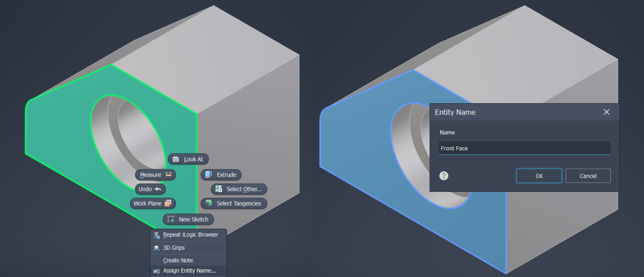Image resolution: width=644 pixels, height=277 pixels.
Task: Cancel the Entity Name dialog
Action: [x=588, y=176]
